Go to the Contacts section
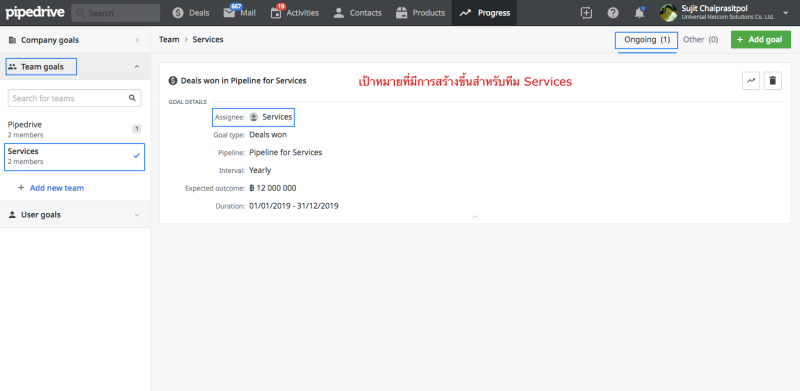Viewport: 800px width, 391px height. click(357, 13)
